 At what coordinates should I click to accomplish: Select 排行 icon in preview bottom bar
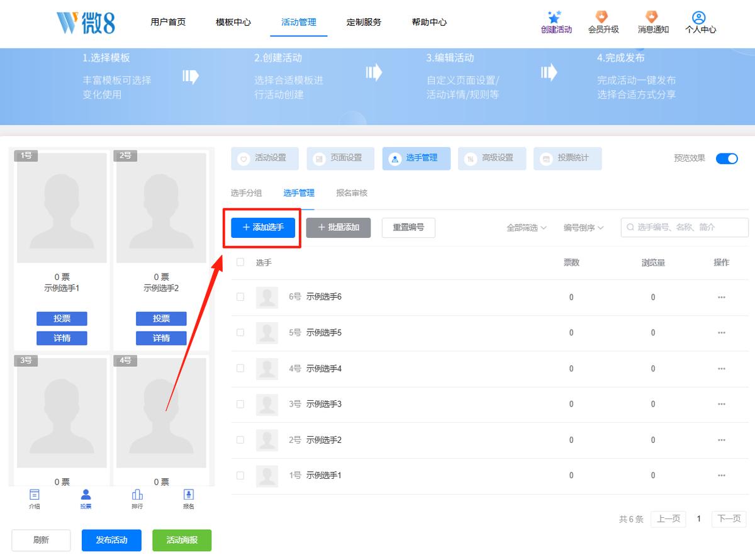137,495
